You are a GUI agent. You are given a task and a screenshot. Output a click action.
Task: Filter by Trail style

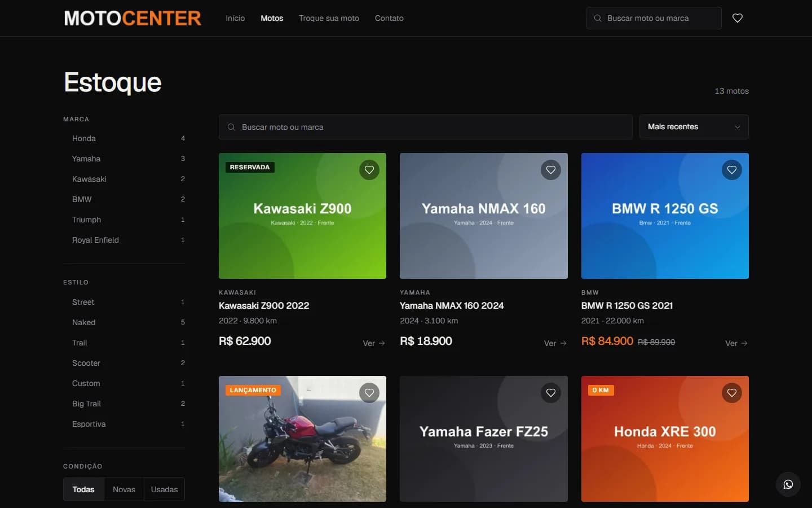[124, 343]
